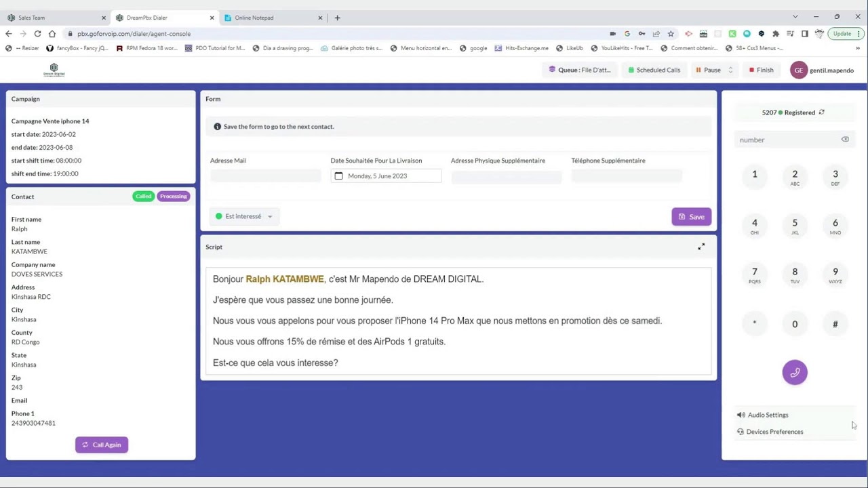Open Devices Preferences
The image size is (868, 488).
pyautogui.click(x=770, y=432)
